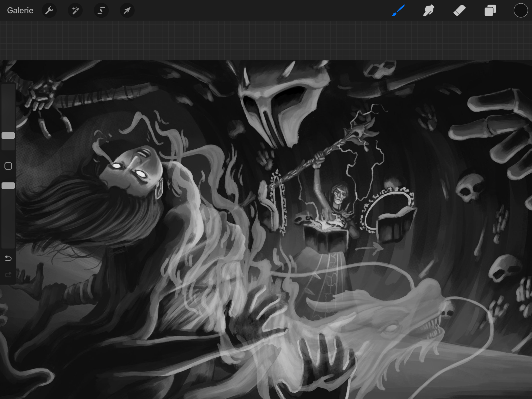Image resolution: width=532 pixels, height=399 pixels.
Task: Select the blue Paint brush tool
Action: click(x=398, y=10)
